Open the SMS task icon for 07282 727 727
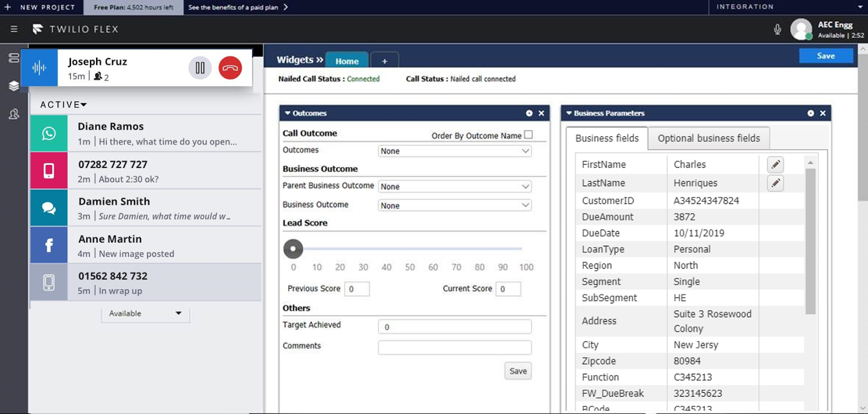Viewport: 868px width, 414px height. (49, 170)
